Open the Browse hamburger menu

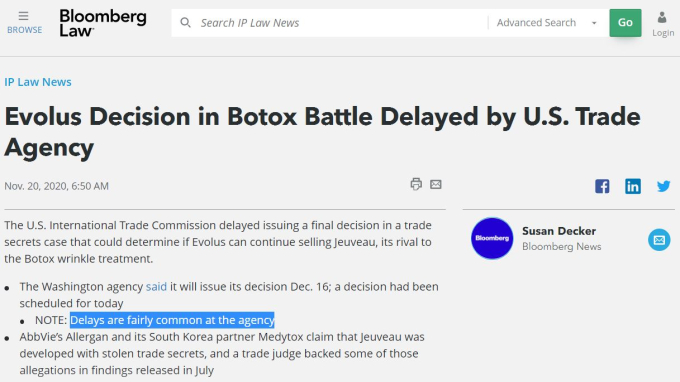23,16
